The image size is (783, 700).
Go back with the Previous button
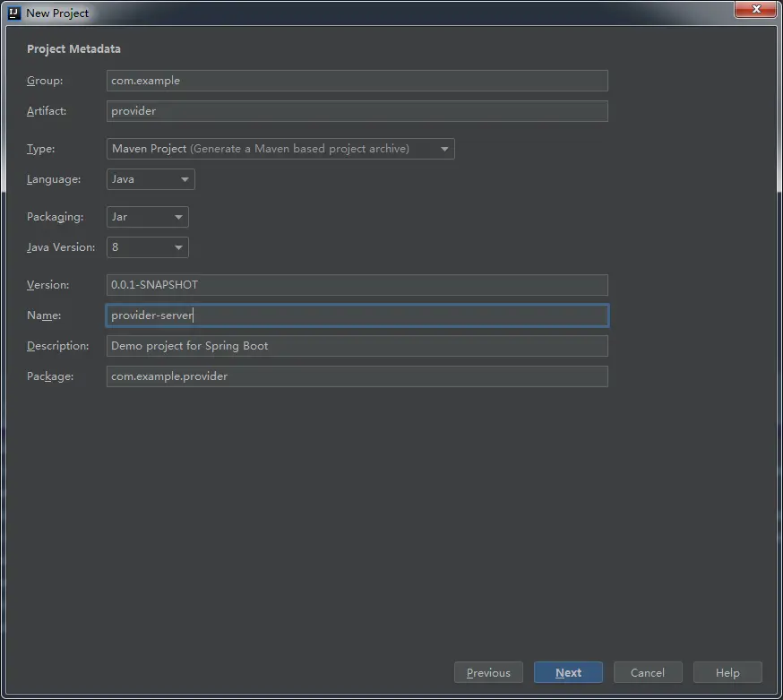[488, 672]
